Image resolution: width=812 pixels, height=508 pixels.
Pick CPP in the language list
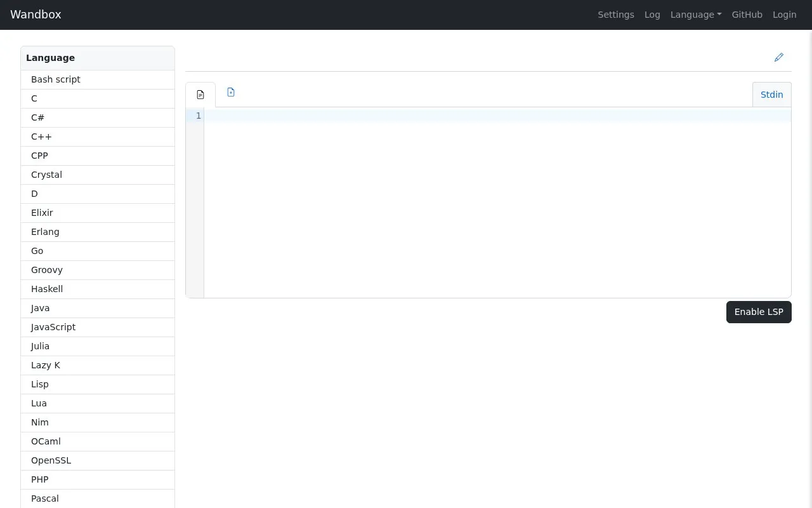pyautogui.click(x=98, y=156)
